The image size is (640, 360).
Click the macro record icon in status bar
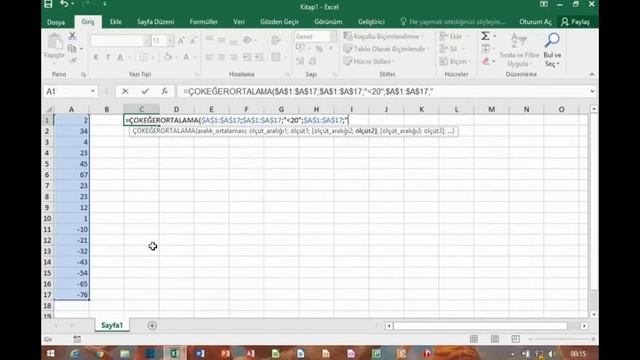(77, 339)
